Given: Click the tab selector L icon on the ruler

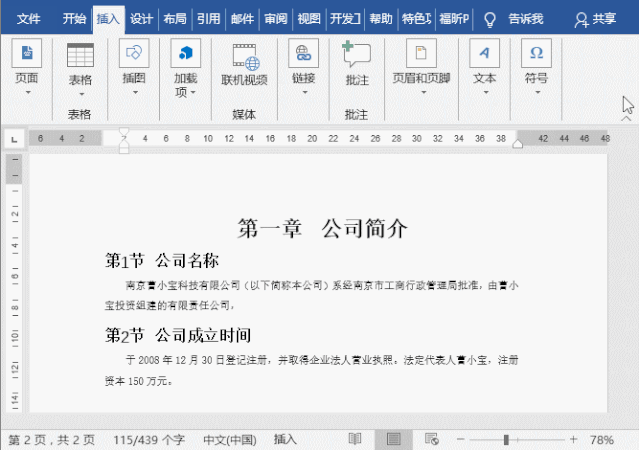Looking at the screenshot, I should (14, 139).
